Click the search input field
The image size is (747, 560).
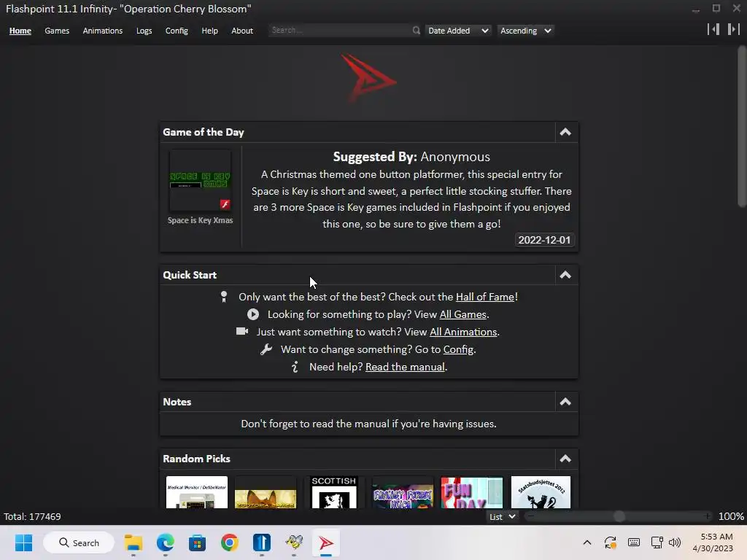340,31
